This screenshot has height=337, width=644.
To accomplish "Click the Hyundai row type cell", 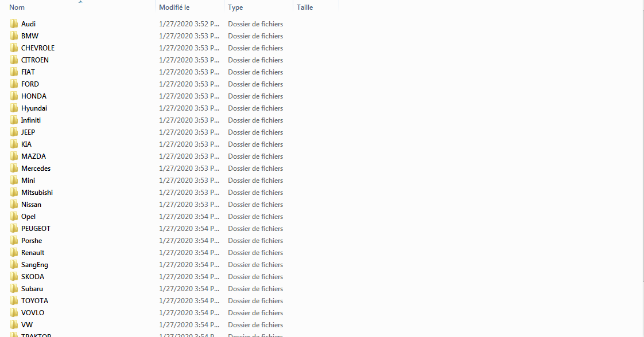I will (255, 108).
